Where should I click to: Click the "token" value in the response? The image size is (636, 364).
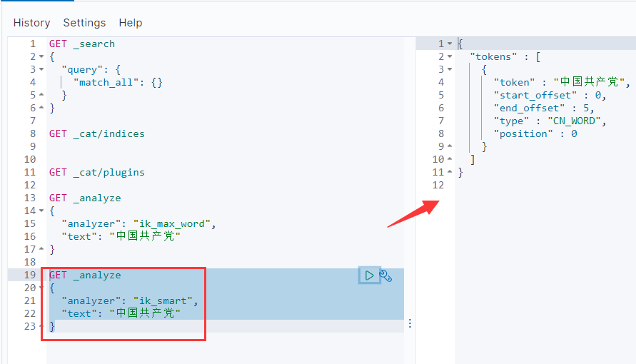click(589, 82)
